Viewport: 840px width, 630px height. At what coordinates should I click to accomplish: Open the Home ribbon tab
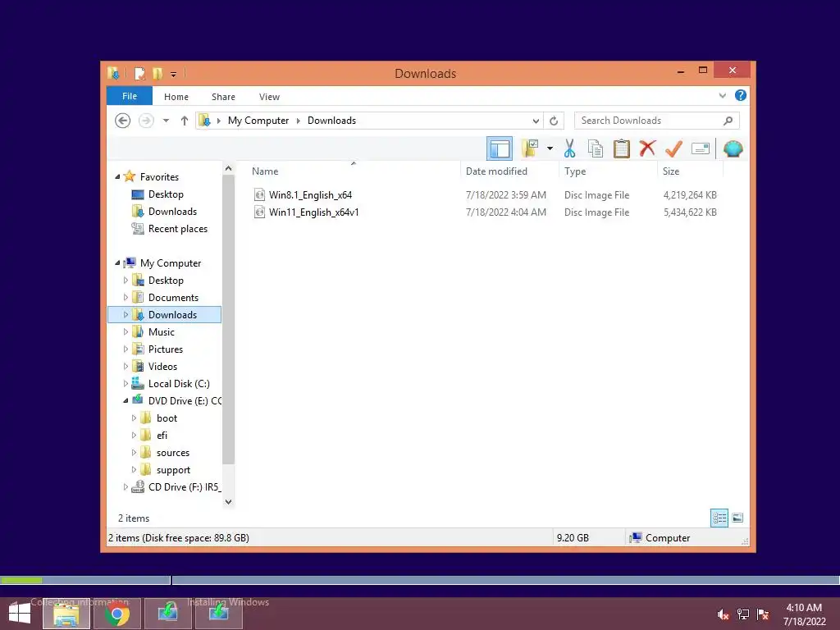point(176,97)
